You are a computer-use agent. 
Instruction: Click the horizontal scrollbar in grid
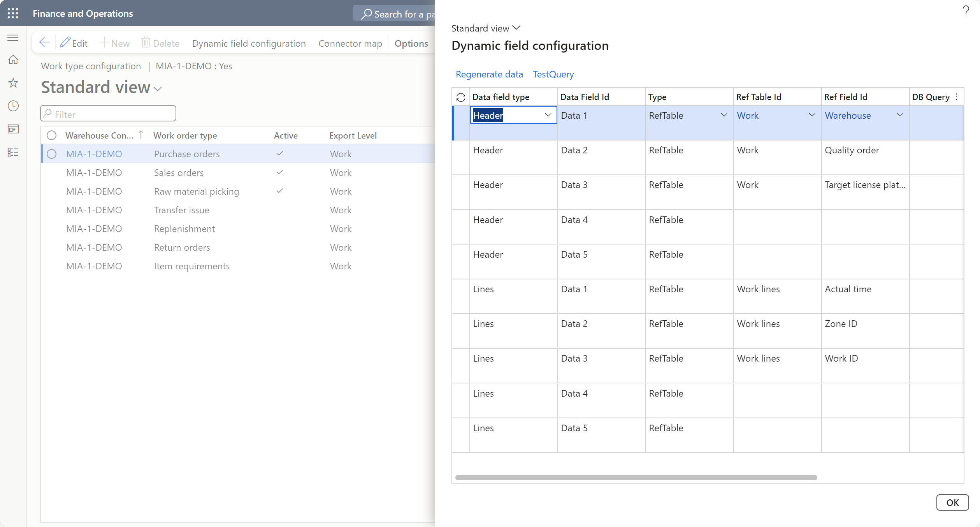[636, 478]
